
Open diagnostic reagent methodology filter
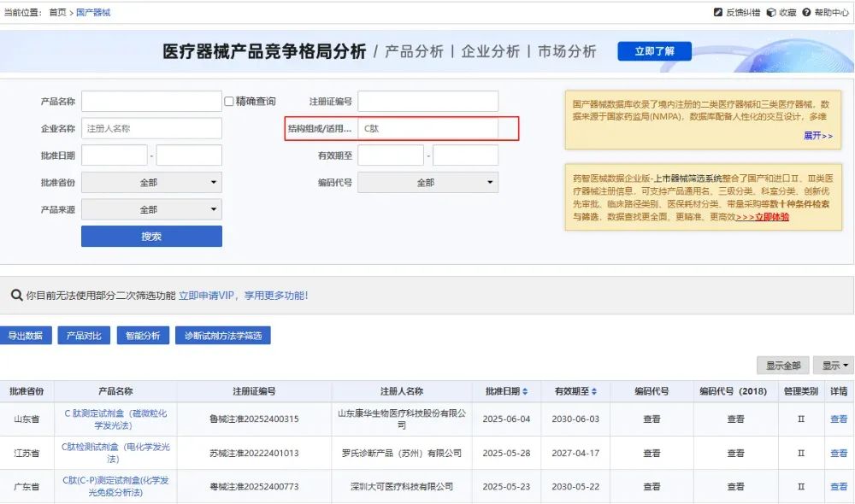click(223, 336)
